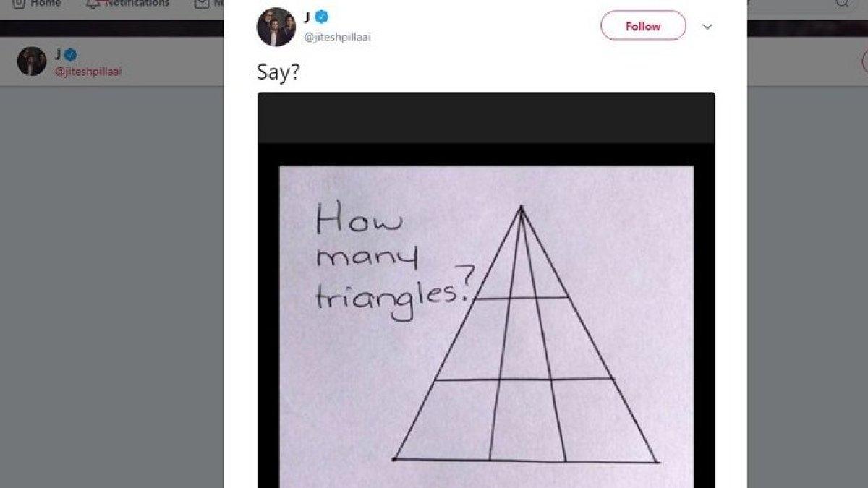Open the tweet author's profile photo
Screen dimensions: 868x488
tap(276, 27)
